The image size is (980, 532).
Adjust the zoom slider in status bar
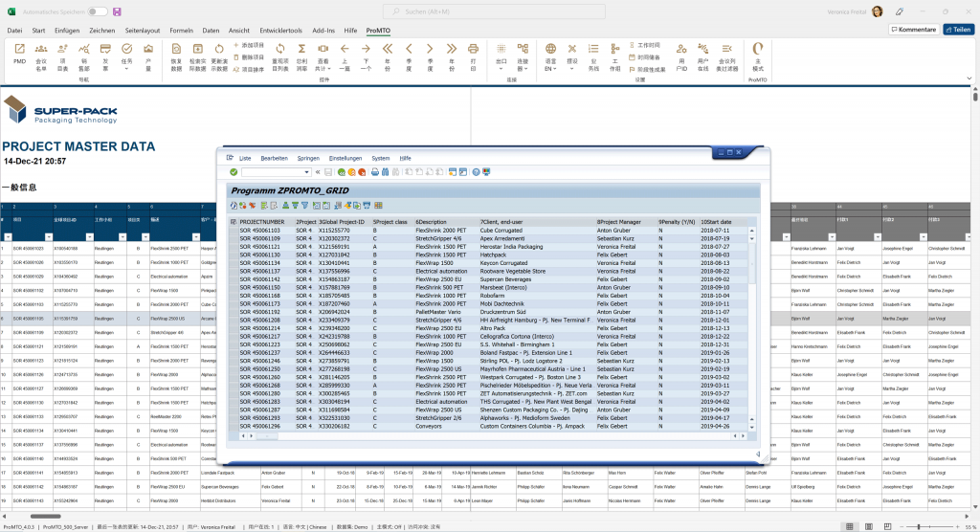[x=919, y=526]
